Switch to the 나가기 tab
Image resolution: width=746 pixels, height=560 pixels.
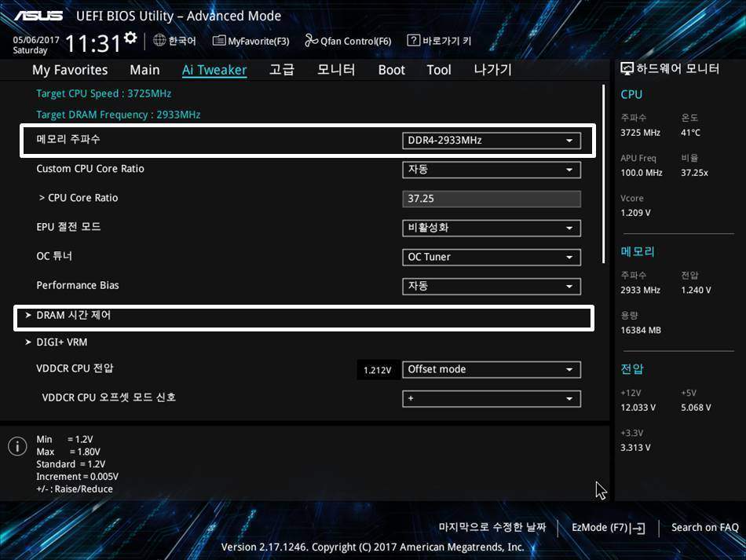click(492, 70)
